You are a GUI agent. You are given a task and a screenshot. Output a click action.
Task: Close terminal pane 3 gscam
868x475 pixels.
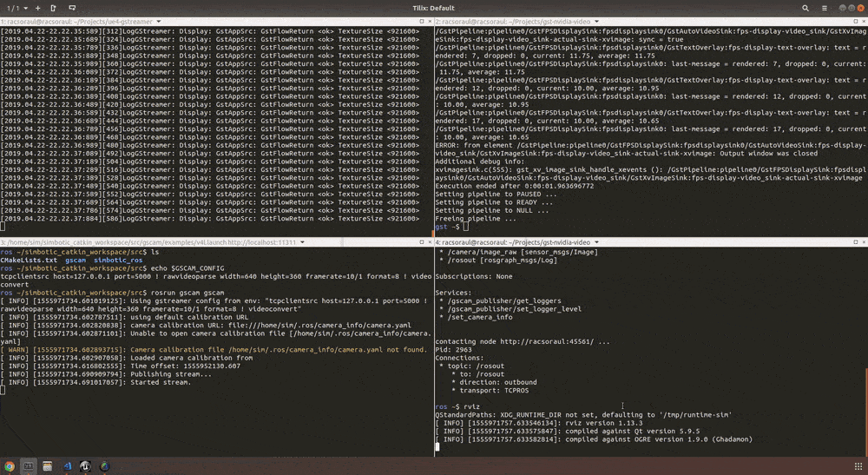(431, 242)
